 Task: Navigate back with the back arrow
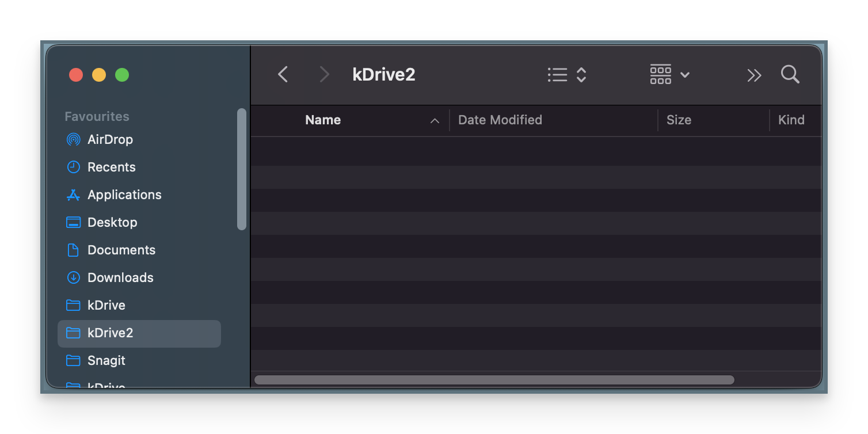(282, 74)
